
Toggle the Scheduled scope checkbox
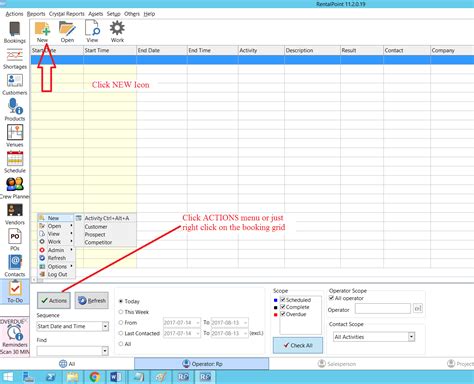pos(283,300)
